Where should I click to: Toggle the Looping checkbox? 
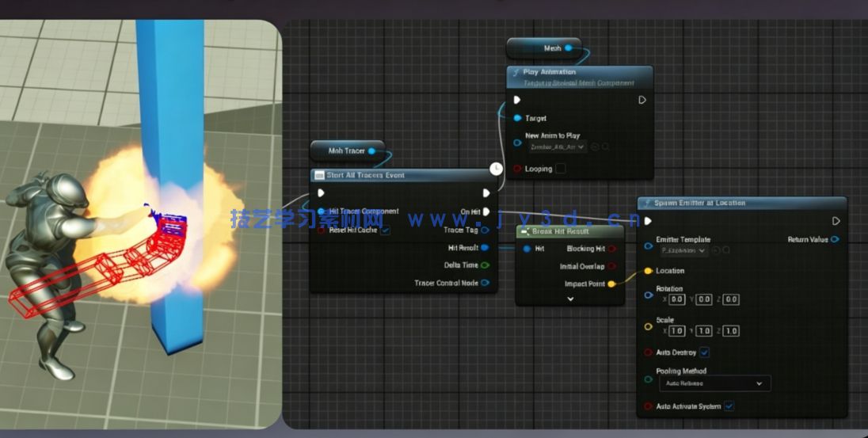tap(561, 169)
